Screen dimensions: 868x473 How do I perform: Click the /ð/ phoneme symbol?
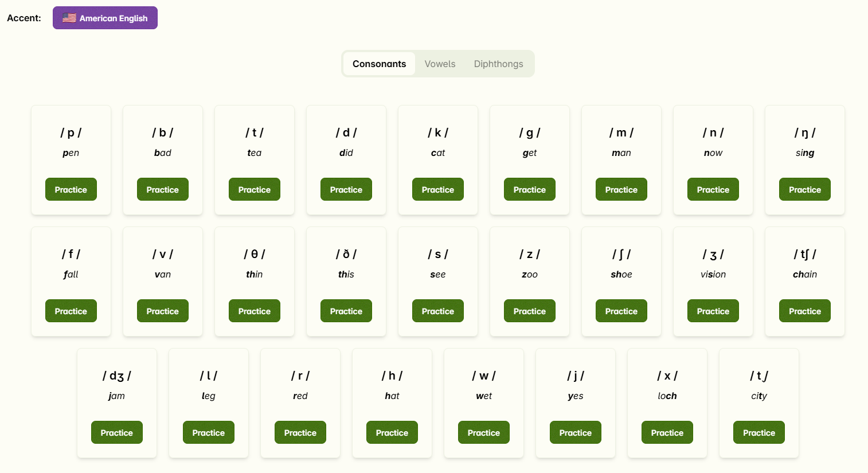(x=346, y=254)
